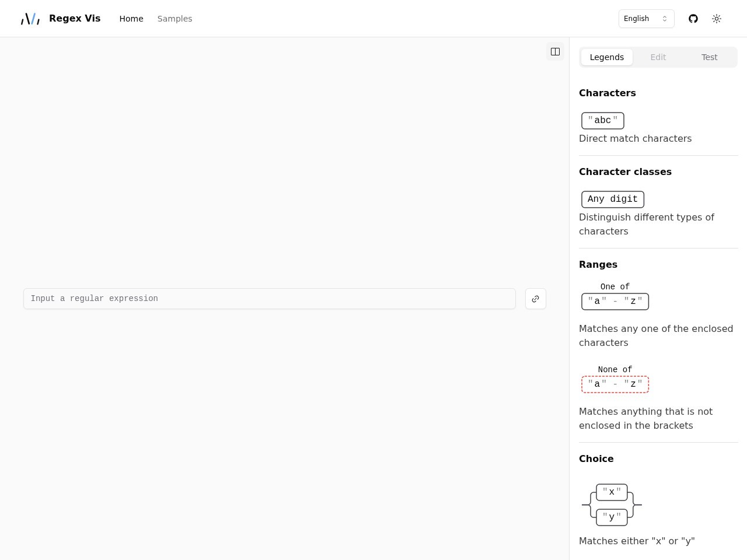Screen dimensions: 747x560
Task: Click Distinguish different types of characters text
Action: [647, 225]
